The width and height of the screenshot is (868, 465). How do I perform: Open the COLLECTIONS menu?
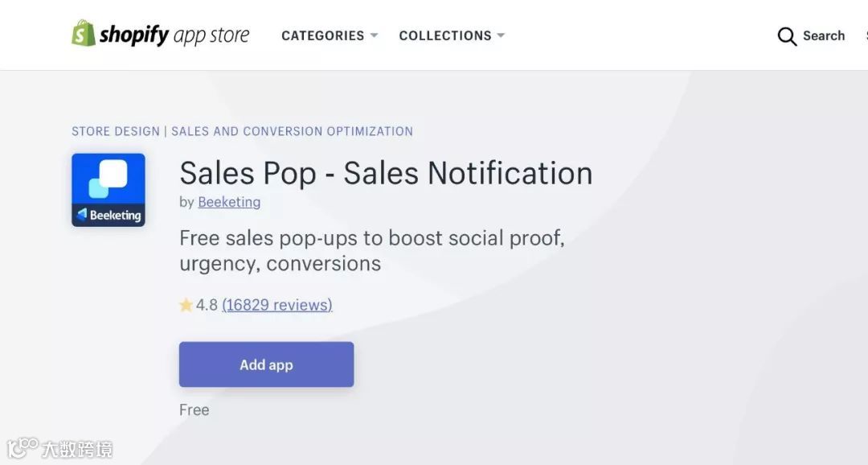[444, 35]
